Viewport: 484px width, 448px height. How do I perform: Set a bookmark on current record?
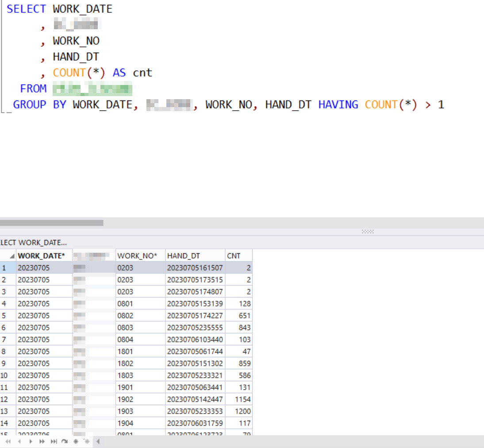(76, 441)
